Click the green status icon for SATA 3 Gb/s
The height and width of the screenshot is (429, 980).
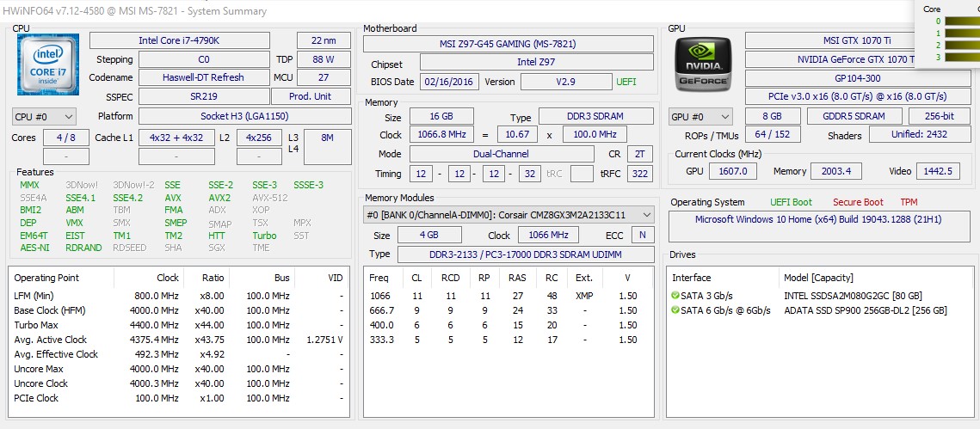pos(675,296)
